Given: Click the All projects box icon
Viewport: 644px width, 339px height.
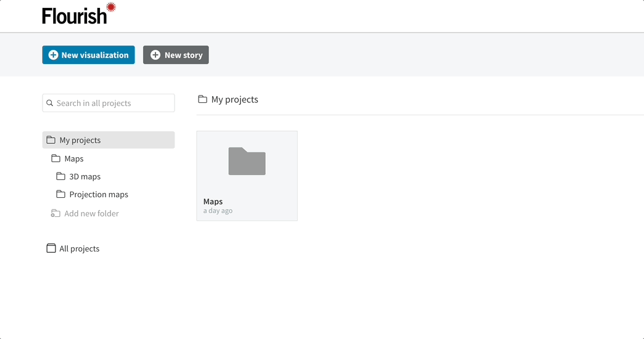Looking at the screenshot, I should 51,248.
